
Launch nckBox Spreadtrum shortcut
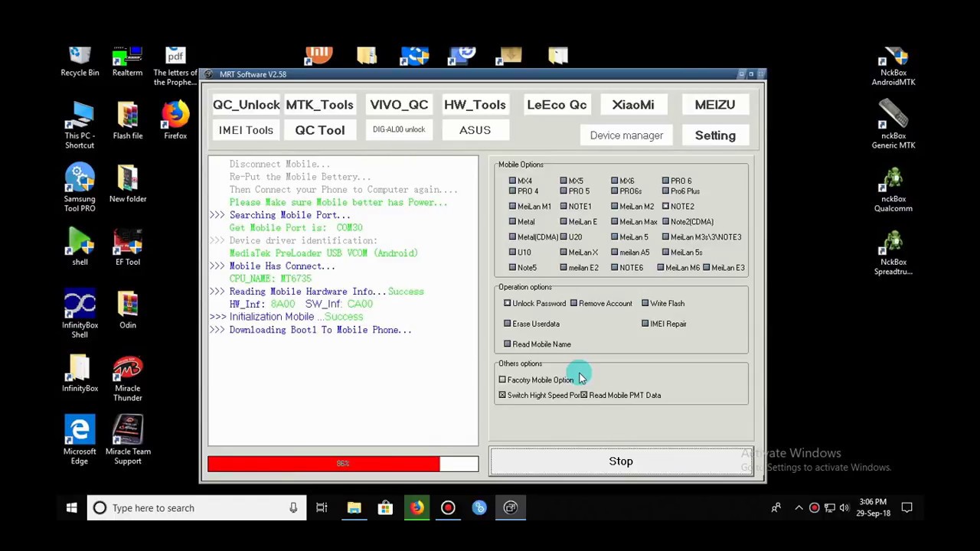pos(893,252)
